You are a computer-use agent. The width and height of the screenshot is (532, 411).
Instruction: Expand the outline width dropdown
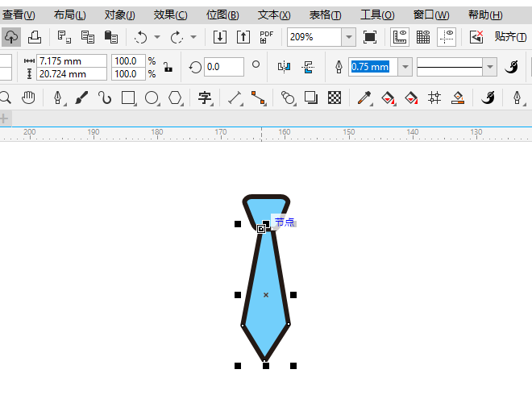[405, 67]
